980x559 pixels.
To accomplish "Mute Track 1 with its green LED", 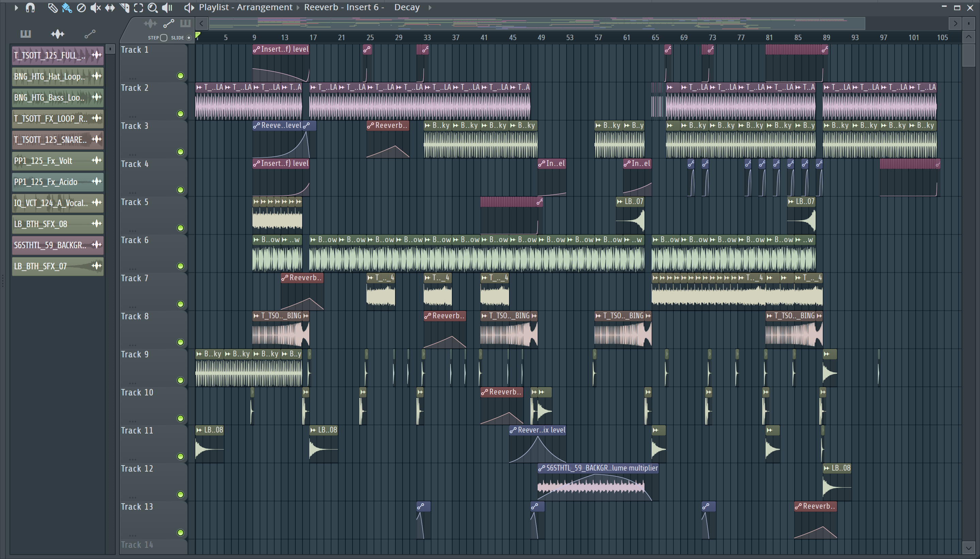I will 180,75.
